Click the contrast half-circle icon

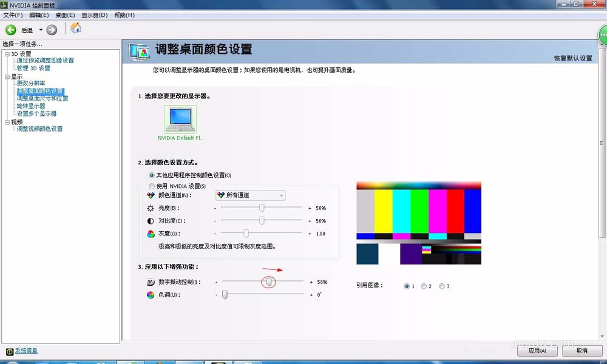151,221
